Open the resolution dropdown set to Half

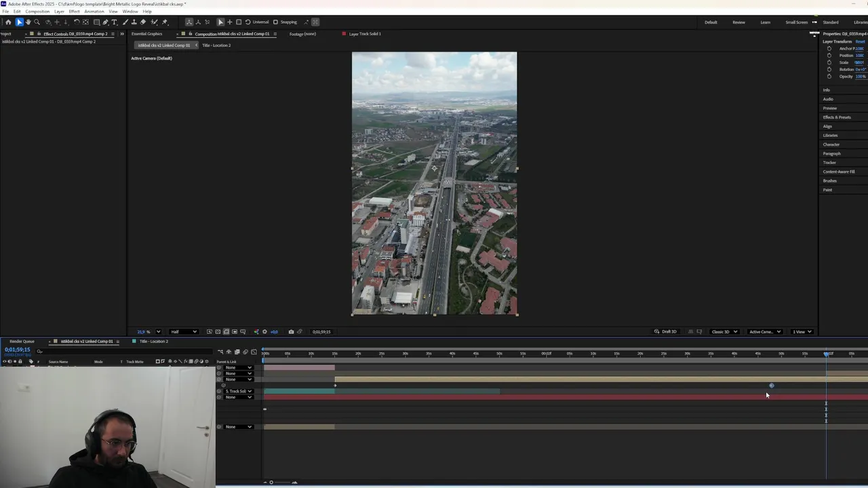tap(184, 332)
